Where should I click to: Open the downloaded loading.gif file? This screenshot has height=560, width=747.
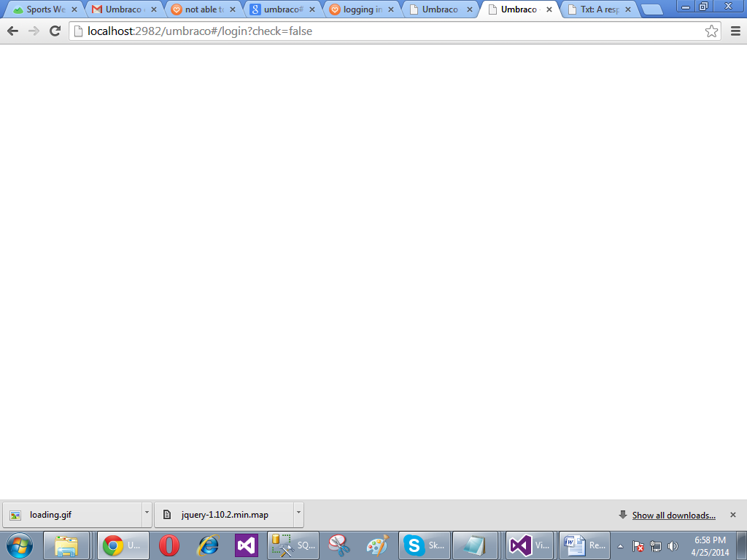[71, 514]
